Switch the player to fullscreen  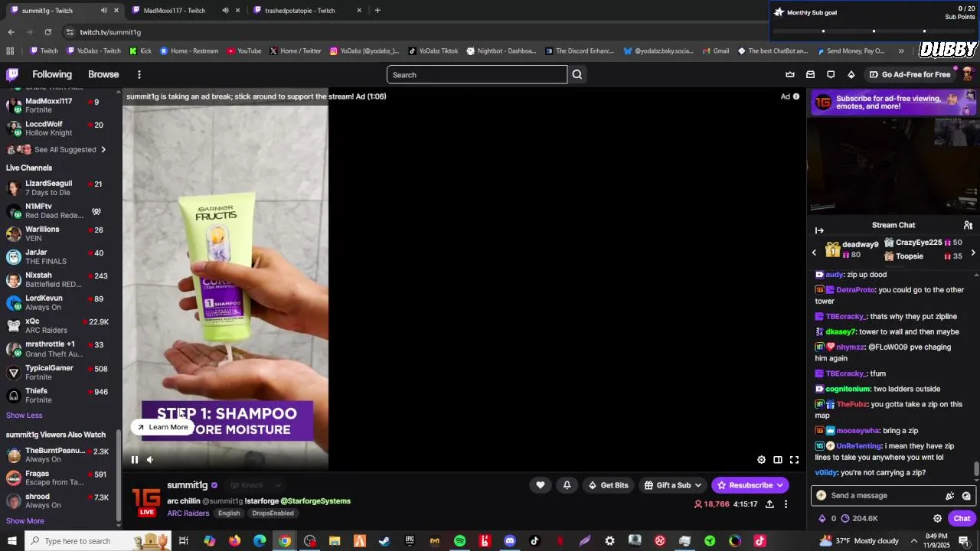click(x=794, y=460)
